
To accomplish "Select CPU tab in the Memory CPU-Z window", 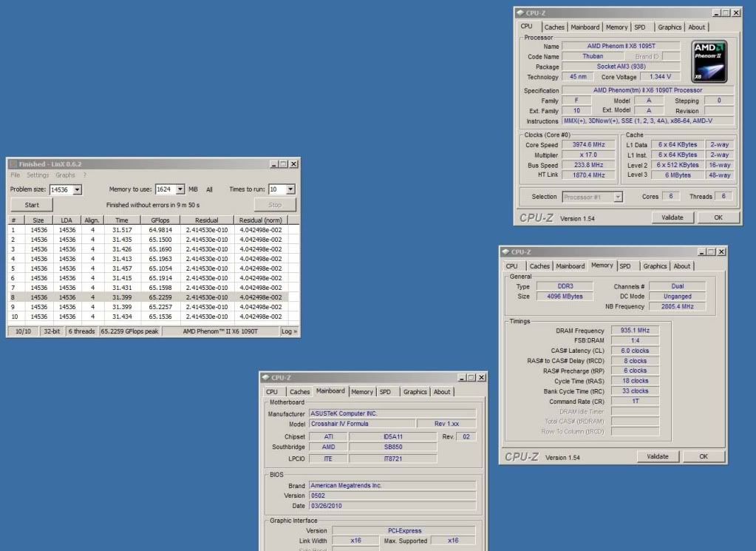I will [511, 266].
